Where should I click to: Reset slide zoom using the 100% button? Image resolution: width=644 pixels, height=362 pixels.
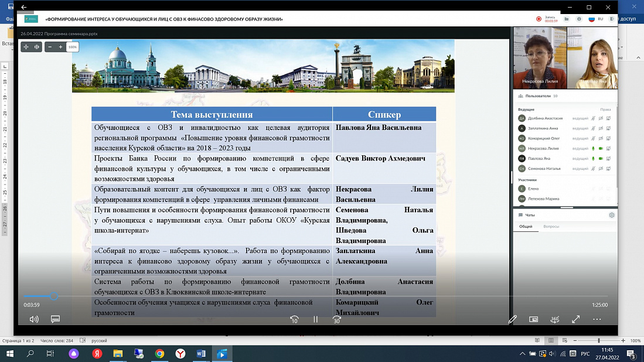click(72, 47)
